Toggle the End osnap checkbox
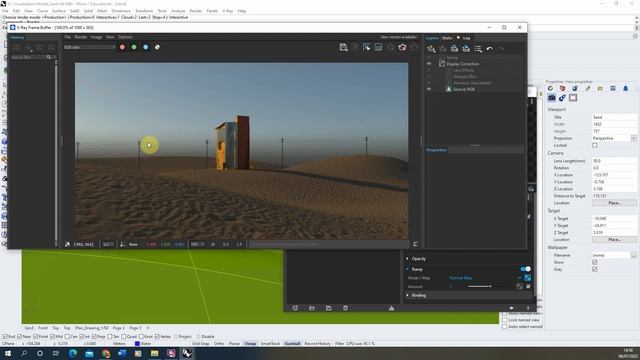Screen dimensions: 640x360 5,337
